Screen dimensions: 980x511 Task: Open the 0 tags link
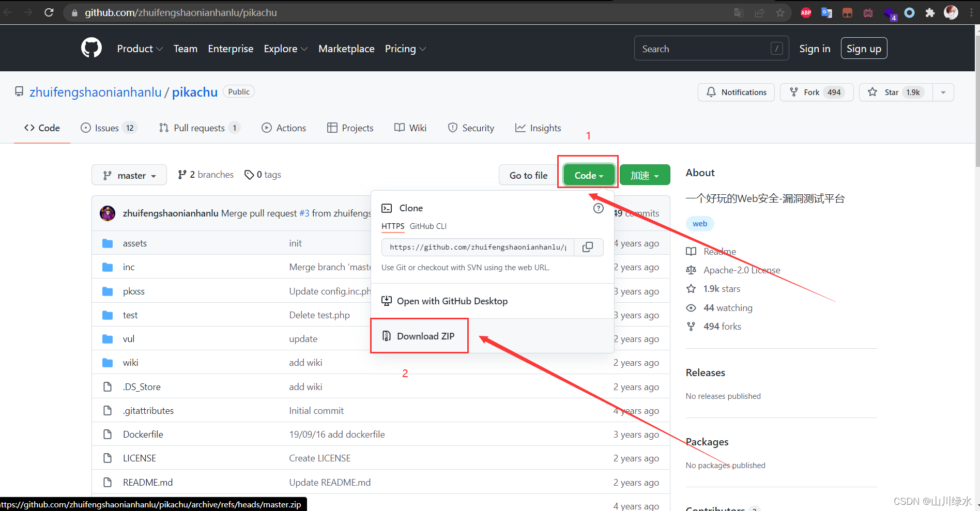pos(263,175)
